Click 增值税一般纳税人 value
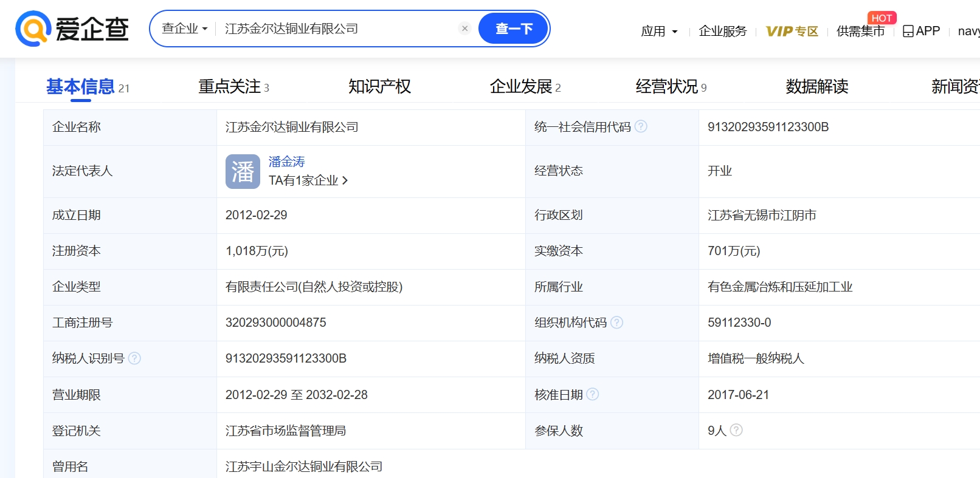980x478 pixels. (756, 358)
